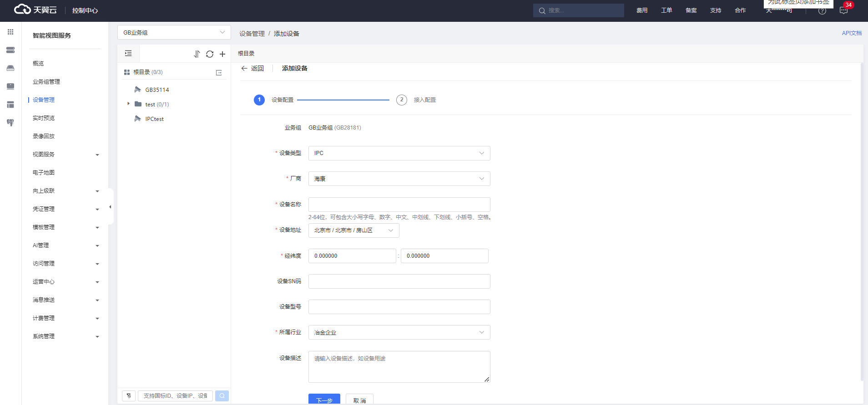Click the 设备型号 input field

tap(399, 307)
